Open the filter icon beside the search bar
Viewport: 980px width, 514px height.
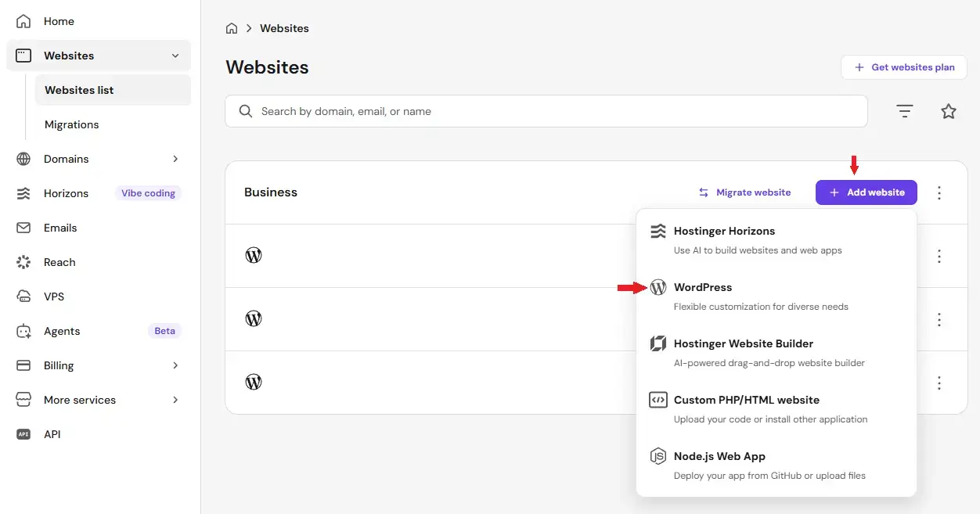[904, 111]
